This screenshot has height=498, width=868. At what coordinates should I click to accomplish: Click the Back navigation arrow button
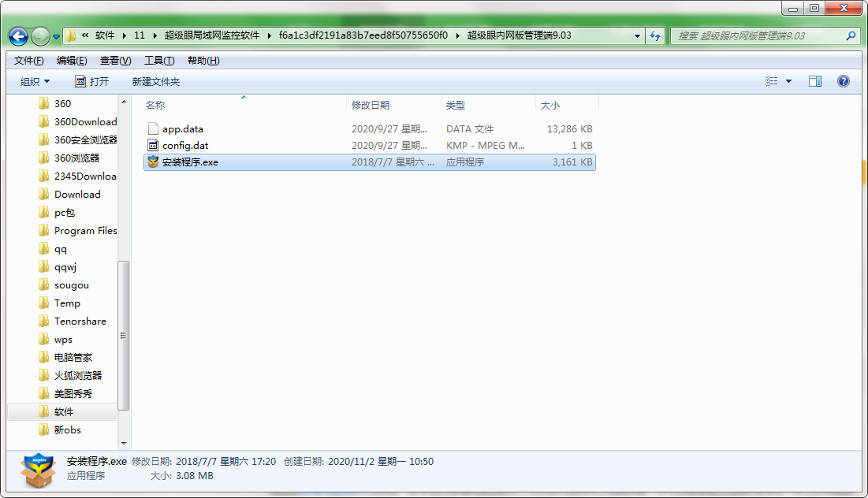click(x=19, y=36)
